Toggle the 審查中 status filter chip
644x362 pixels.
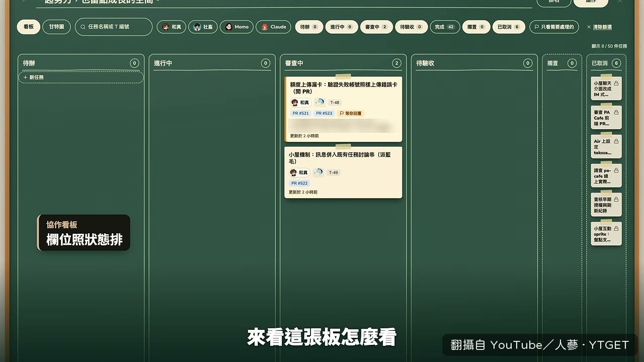(x=376, y=27)
